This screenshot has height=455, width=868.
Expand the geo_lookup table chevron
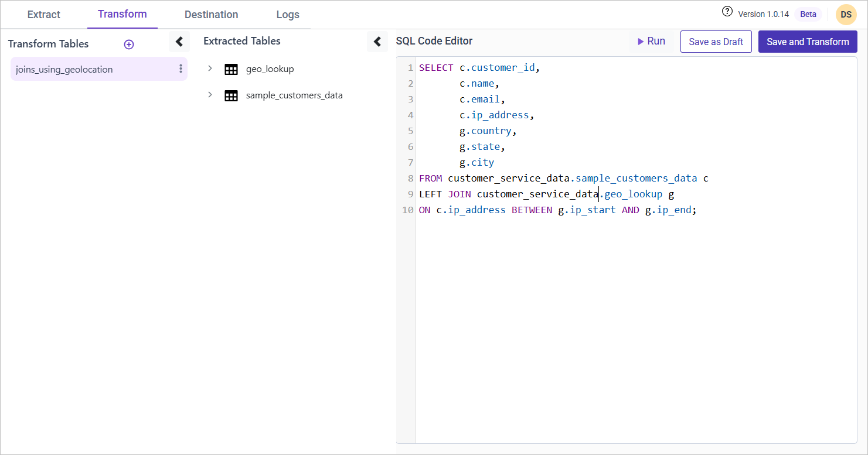[210, 69]
